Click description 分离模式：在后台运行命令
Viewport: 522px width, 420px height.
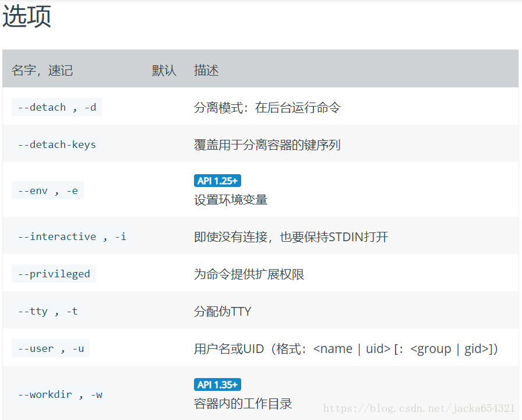pos(267,108)
